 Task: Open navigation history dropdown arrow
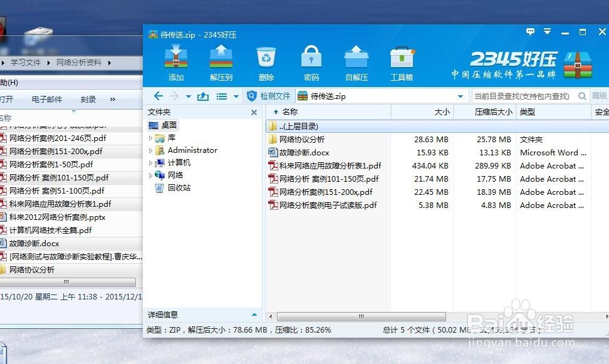click(189, 96)
